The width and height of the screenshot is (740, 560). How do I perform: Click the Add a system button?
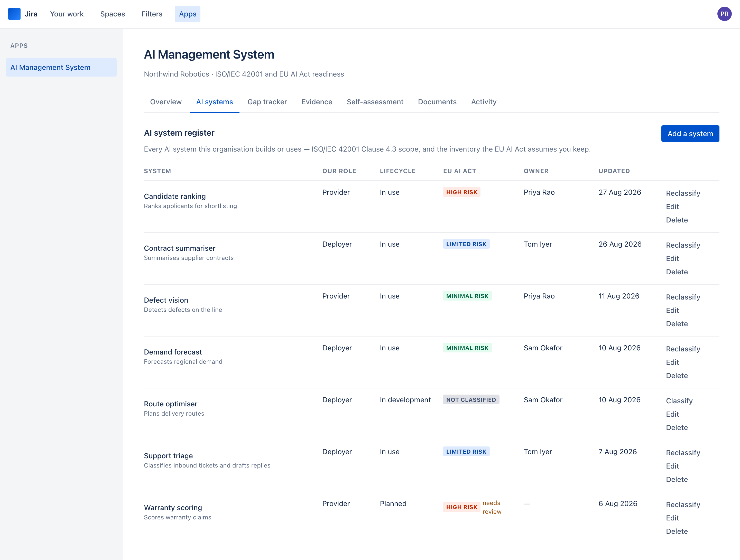(690, 134)
